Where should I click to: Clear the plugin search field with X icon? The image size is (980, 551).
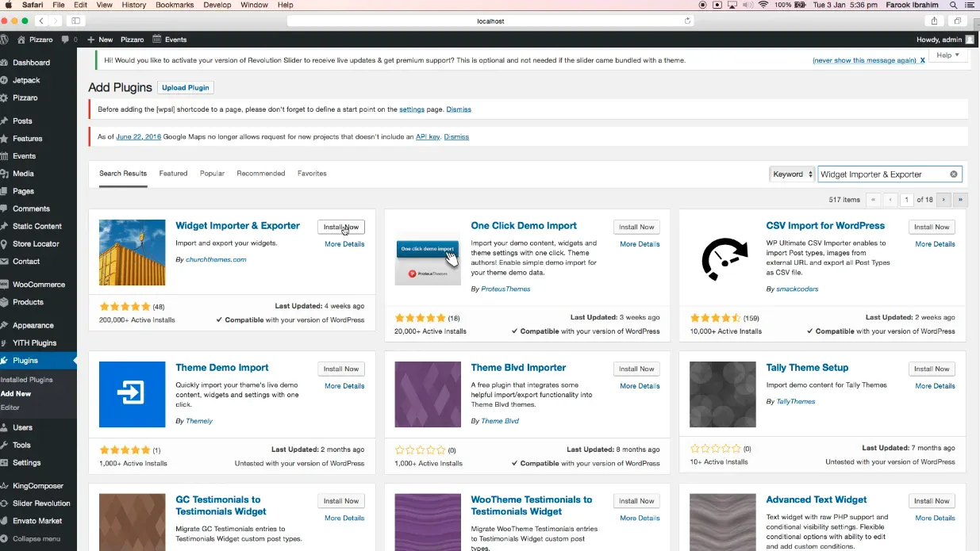pos(954,174)
